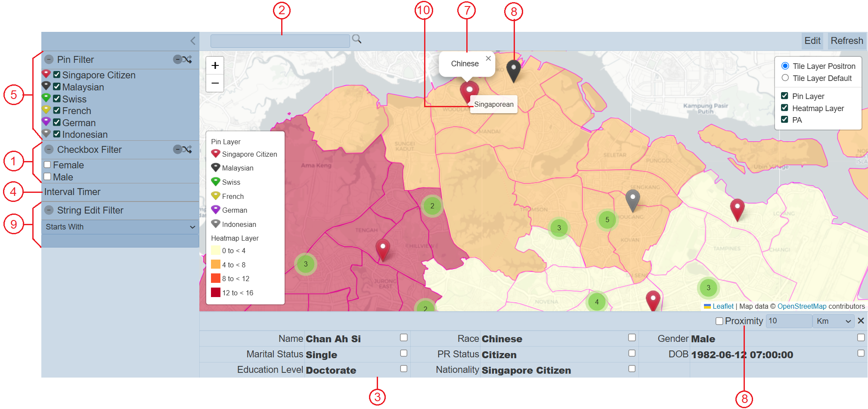Image resolution: width=868 pixels, height=409 pixels.
Task: Select Tile Layer Default radio option
Action: click(x=785, y=78)
